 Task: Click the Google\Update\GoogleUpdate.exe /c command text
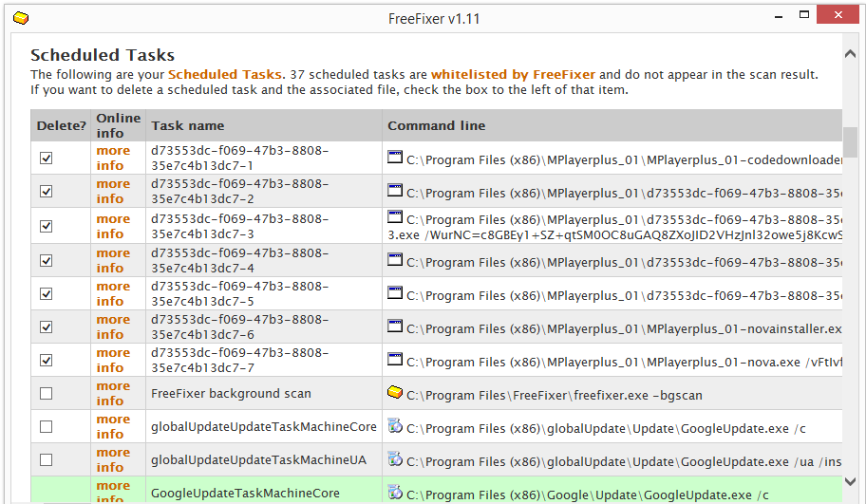coord(588,495)
